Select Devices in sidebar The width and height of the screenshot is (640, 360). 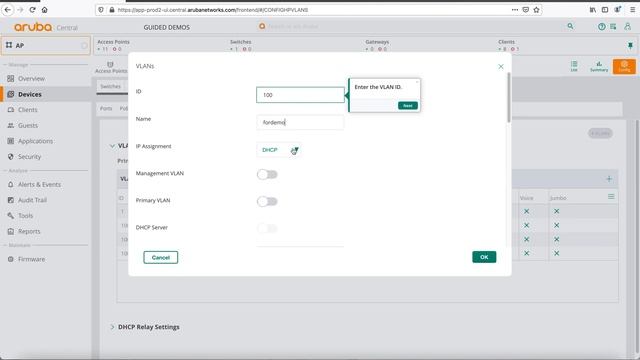29,94
